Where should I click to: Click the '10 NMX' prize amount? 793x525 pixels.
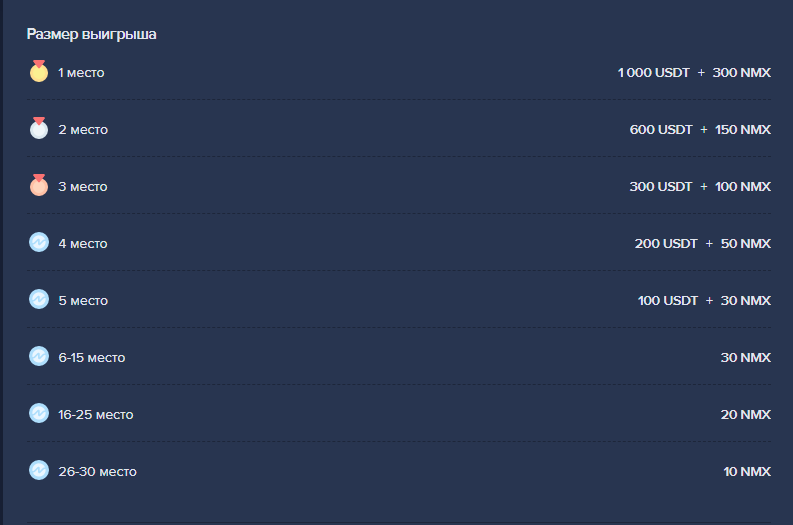[747, 472]
